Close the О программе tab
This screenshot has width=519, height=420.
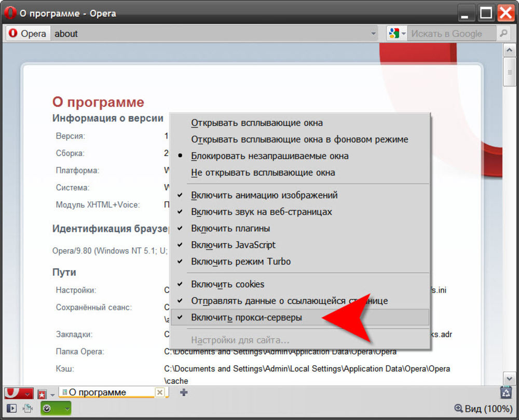[x=159, y=392]
